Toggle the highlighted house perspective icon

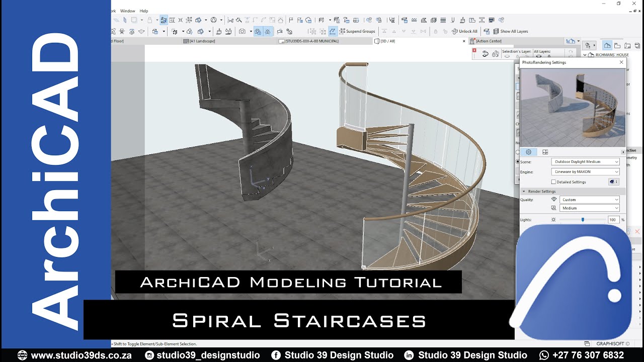pyautogui.click(x=267, y=31)
